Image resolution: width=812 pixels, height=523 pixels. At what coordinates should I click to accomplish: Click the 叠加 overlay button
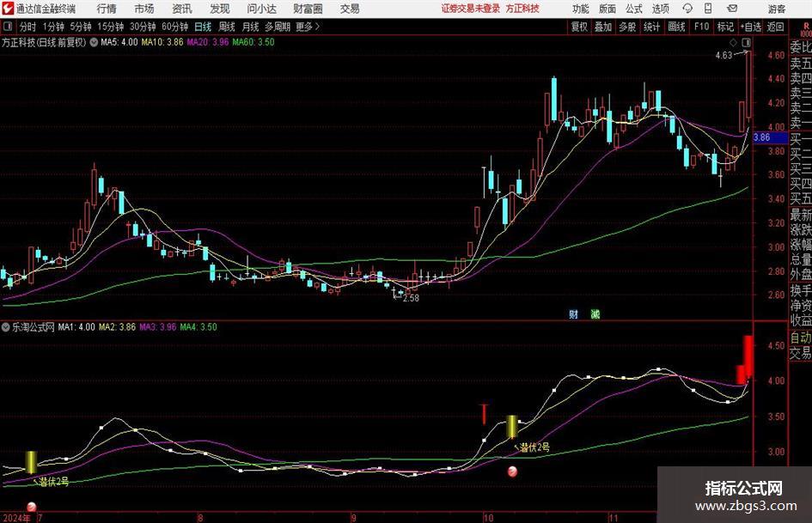click(603, 27)
